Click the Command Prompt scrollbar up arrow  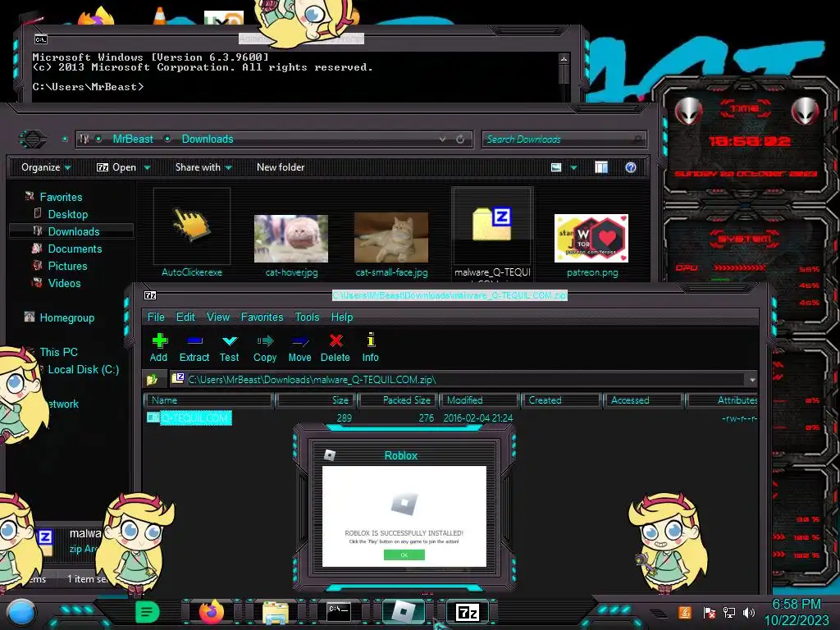564,58
